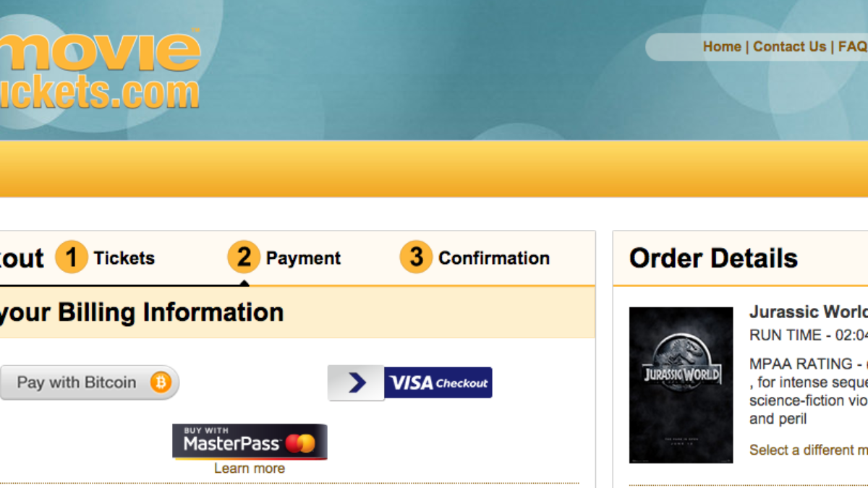Go to the Tickets step
Viewport: 868px width, 488px height.
click(x=124, y=258)
